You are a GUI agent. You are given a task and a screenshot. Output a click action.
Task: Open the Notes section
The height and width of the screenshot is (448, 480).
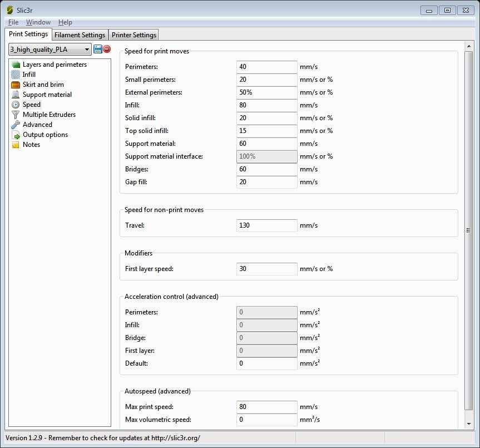(31, 145)
